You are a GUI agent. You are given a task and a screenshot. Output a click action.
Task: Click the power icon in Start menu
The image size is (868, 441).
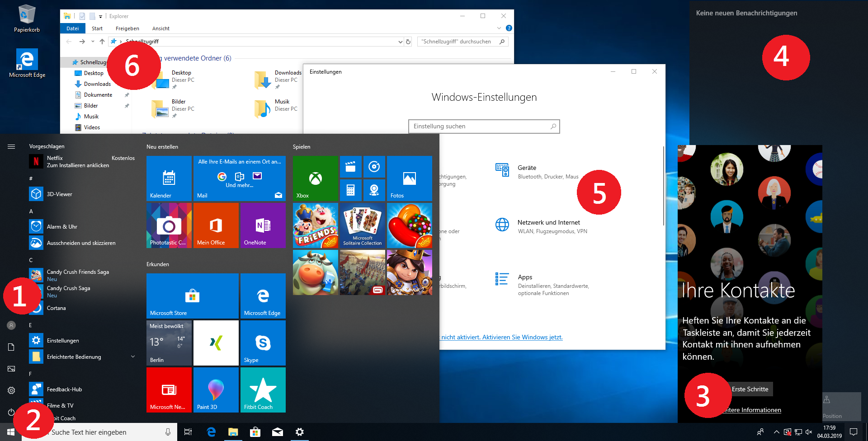11,412
